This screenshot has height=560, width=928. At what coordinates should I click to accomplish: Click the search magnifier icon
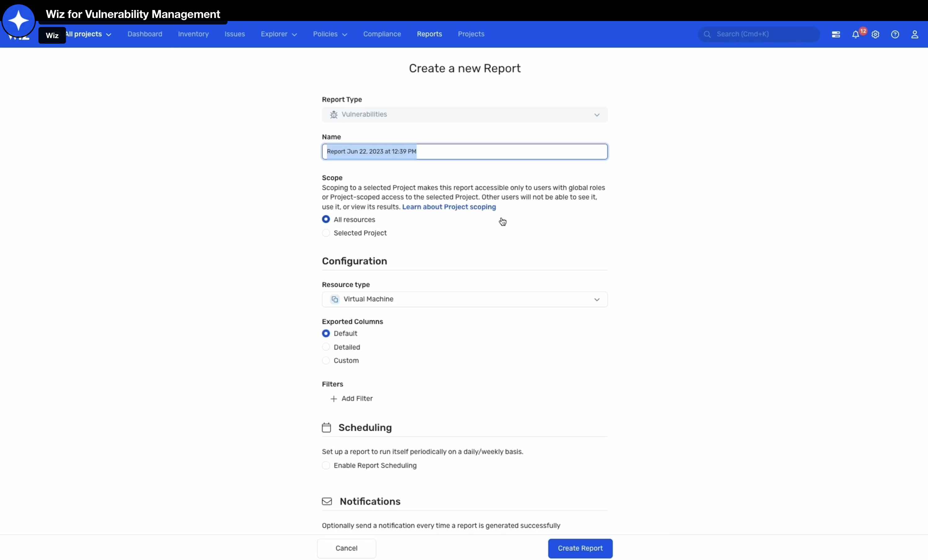tap(707, 34)
